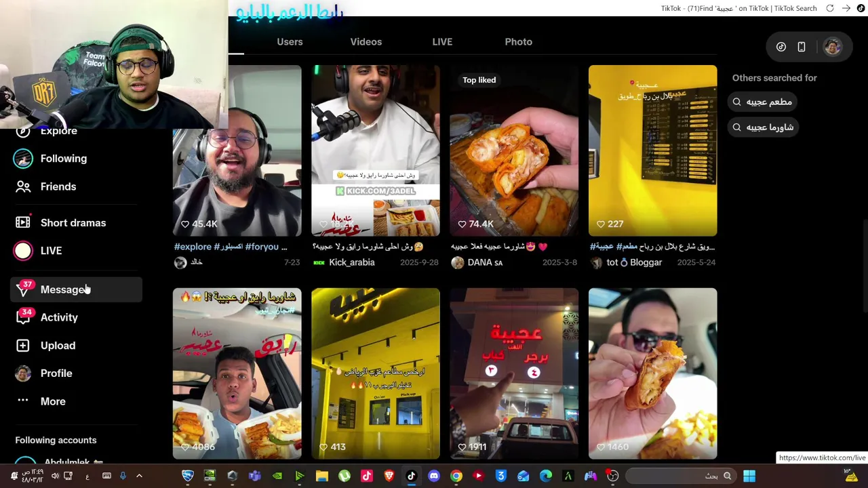Click the Top liked badge
868x488 pixels.
pyautogui.click(x=479, y=80)
